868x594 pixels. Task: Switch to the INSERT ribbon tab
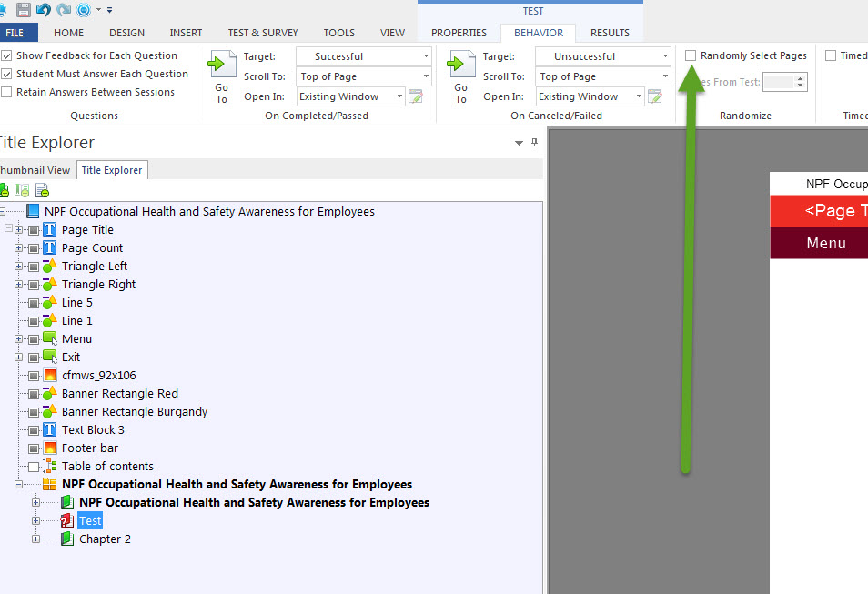coord(186,33)
